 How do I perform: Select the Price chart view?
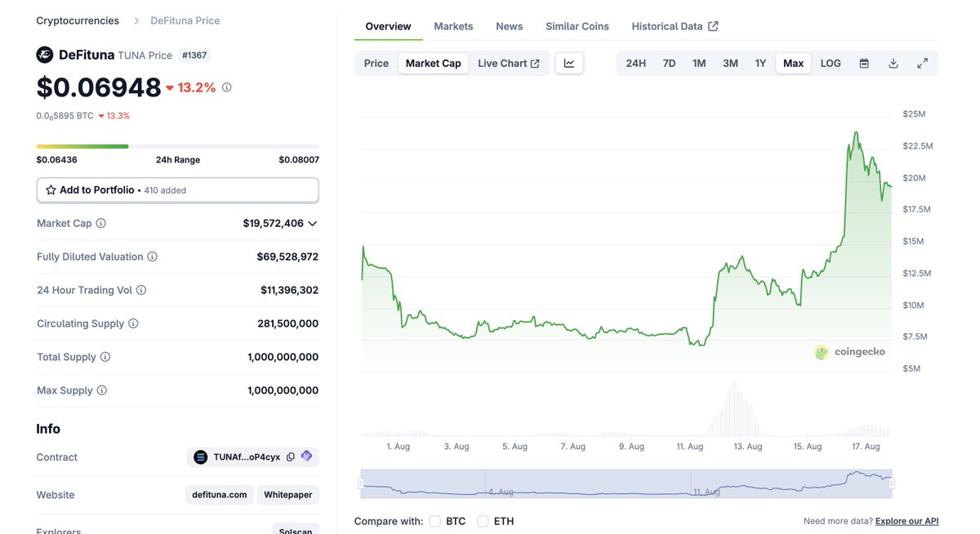(x=376, y=63)
